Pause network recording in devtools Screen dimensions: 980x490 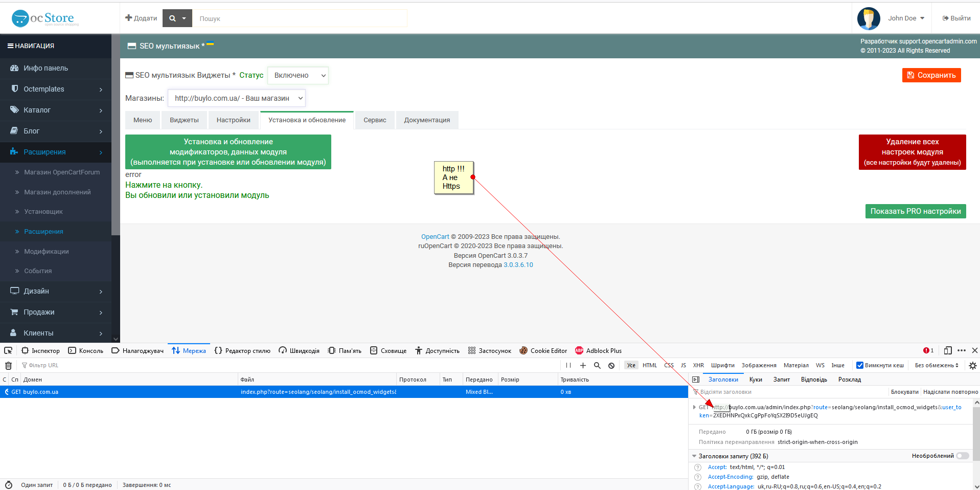point(568,365)
